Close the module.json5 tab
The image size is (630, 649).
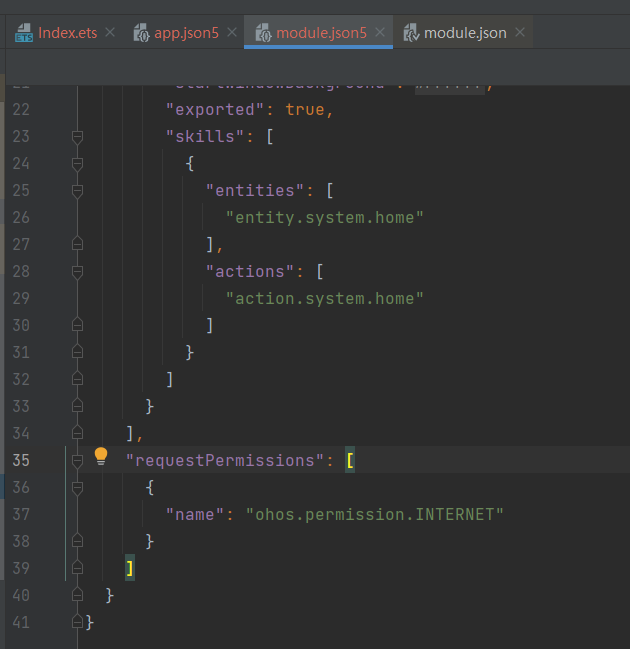click(x=380, y=32)
